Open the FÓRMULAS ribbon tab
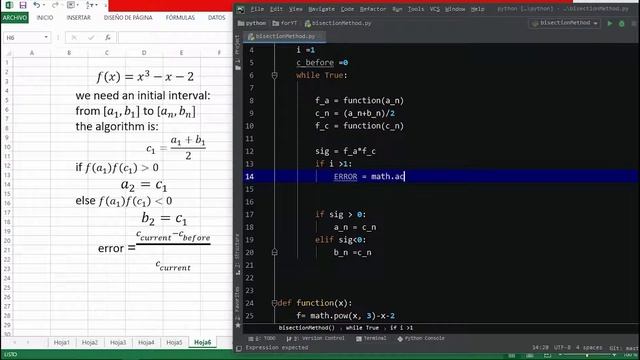 180,18
